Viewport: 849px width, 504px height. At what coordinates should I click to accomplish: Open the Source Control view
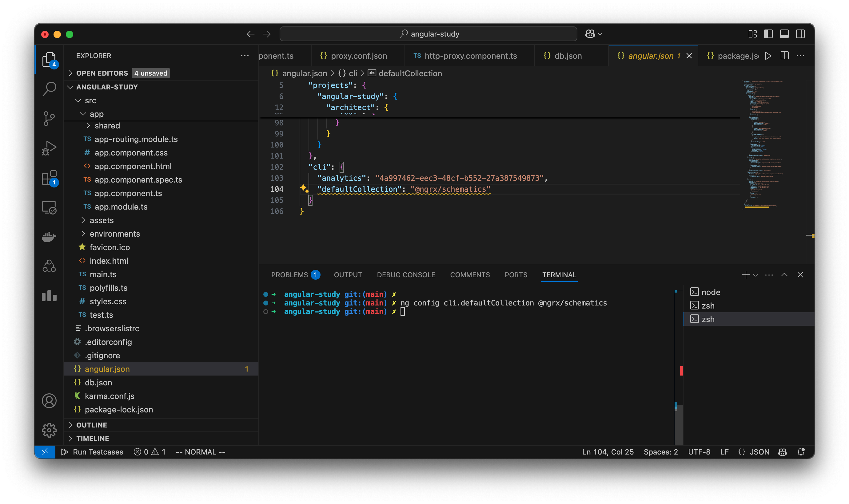(x=49, y=118)
